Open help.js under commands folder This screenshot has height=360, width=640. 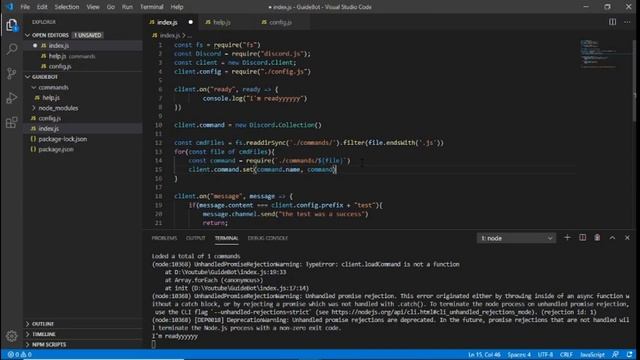(83, 98)
